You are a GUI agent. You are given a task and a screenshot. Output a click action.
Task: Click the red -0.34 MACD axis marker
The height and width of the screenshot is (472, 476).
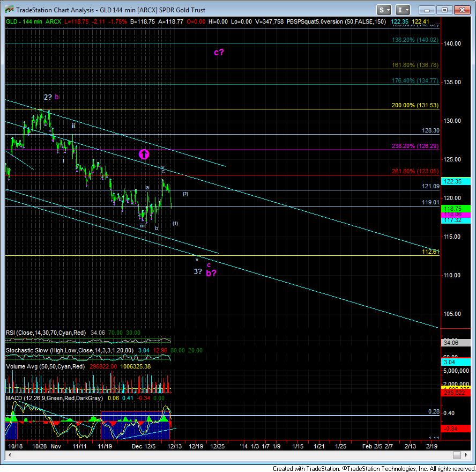[x=456, y=429]
